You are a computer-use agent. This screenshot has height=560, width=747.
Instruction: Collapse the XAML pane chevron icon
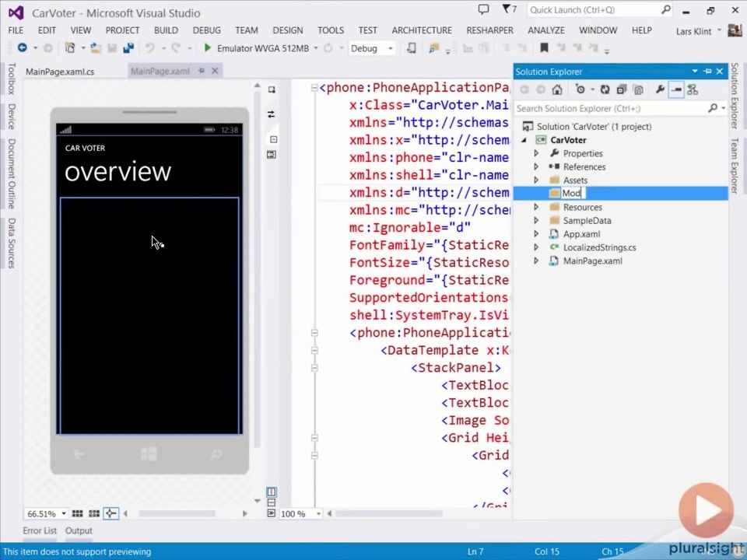(271, 513)
